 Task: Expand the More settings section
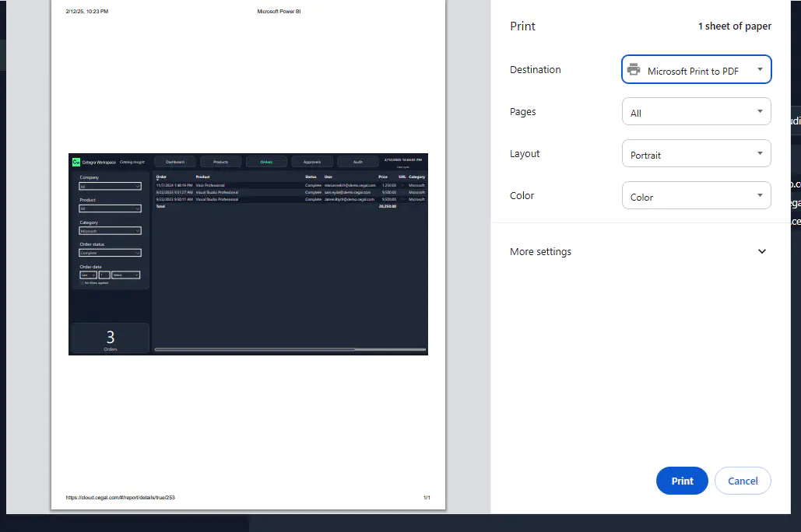point(638,252)
